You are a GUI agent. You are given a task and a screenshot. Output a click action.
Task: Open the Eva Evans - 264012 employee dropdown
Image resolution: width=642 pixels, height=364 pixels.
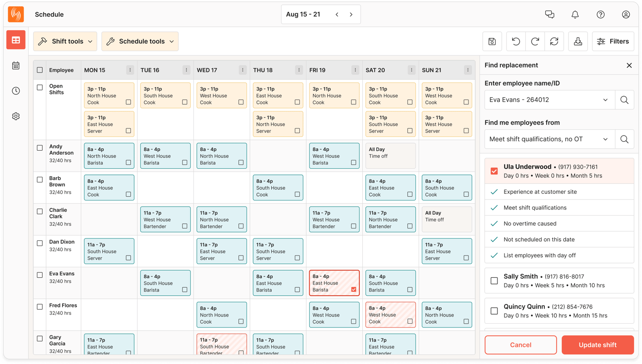(550, 100)
